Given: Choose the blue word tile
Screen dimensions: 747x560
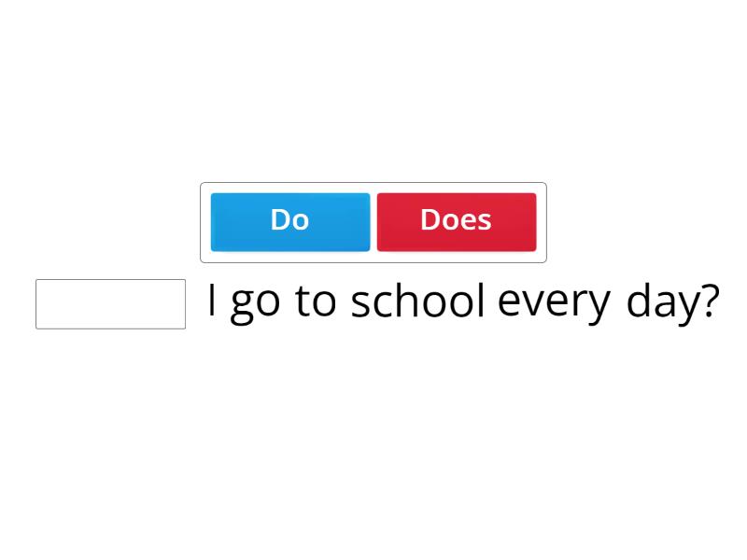Looking at the screenshot, I should 289,221.
